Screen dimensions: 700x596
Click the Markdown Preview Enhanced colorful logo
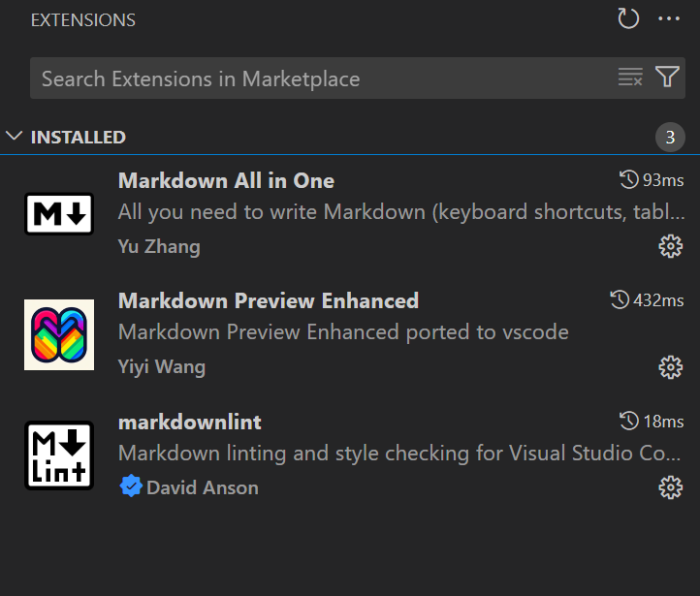pyautogui.click(x=59, y=334)
